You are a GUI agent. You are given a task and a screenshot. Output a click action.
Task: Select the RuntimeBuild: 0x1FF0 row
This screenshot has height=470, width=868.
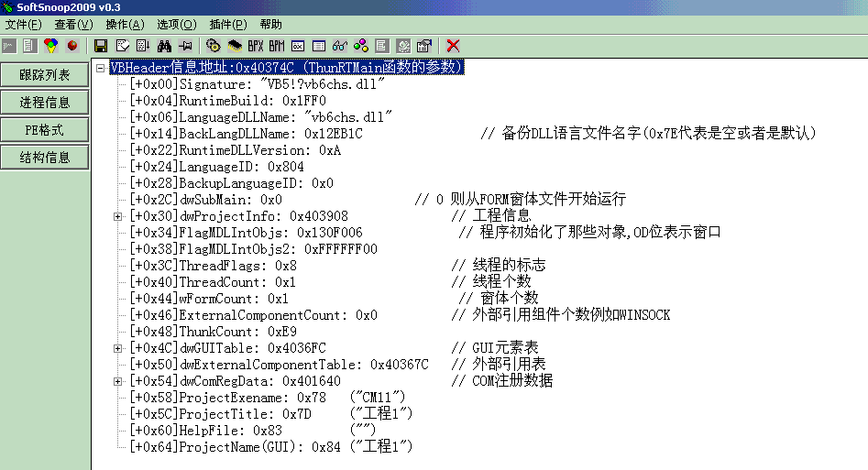pyautogui.click(x=227, y=101)
